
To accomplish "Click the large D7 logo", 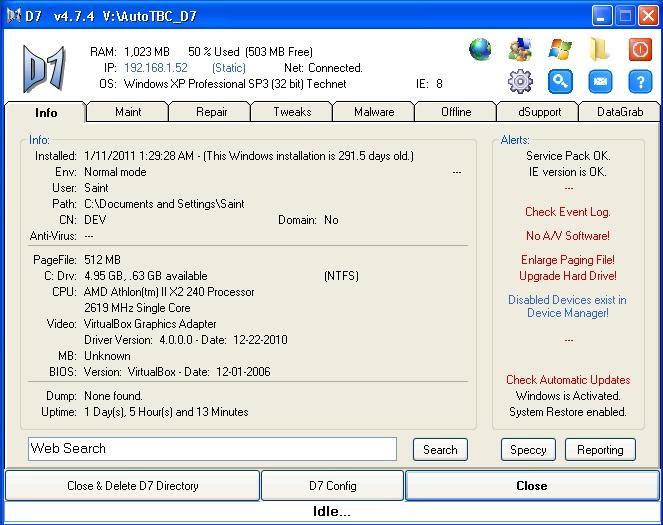I will pos(44,69).
